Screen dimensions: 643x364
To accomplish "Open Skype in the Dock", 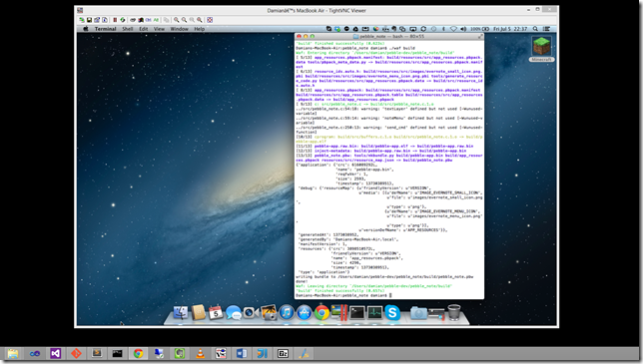I will pos(392,313).
